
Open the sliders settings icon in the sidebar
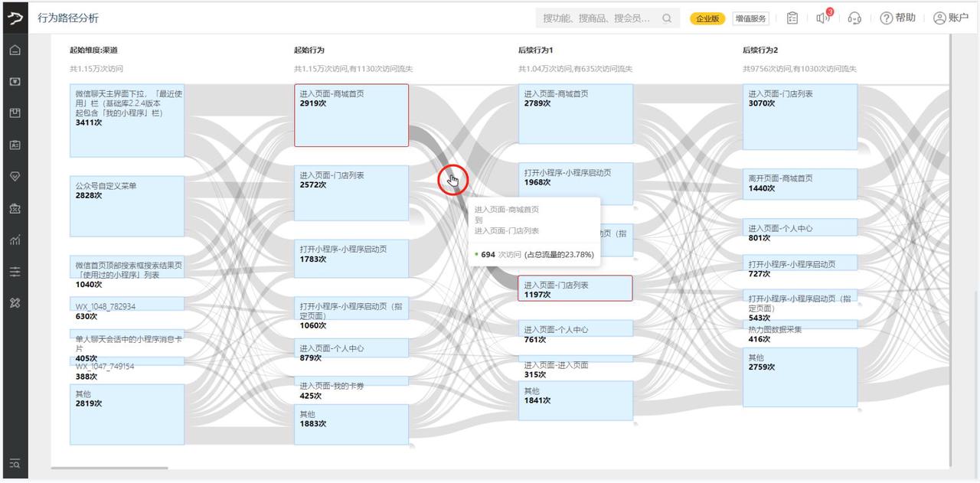point(15,272)
